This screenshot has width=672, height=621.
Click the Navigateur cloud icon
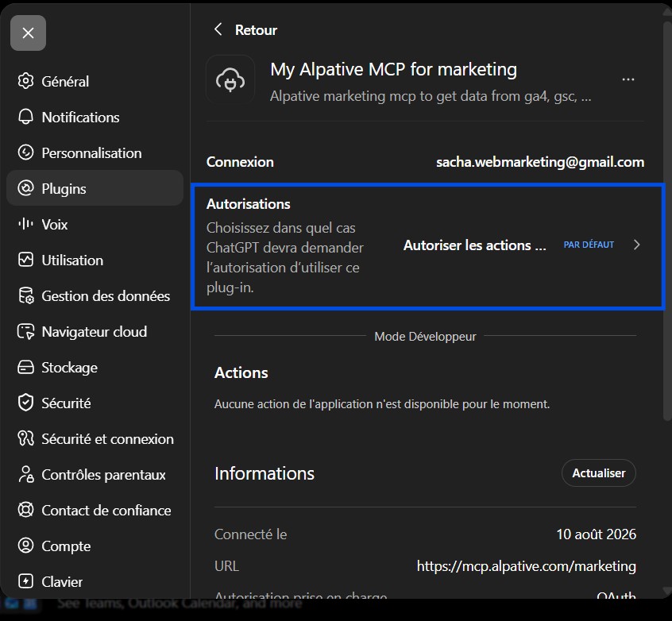pos(25,332)
